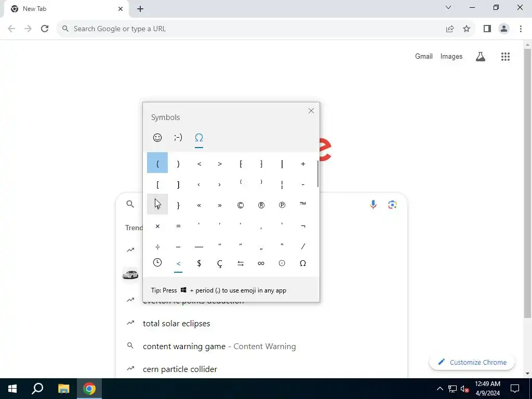This screenshot has width=532, height=399.
Task: Start voice search with the microphone
Action: pyautogui.click(x=373, y=204)
